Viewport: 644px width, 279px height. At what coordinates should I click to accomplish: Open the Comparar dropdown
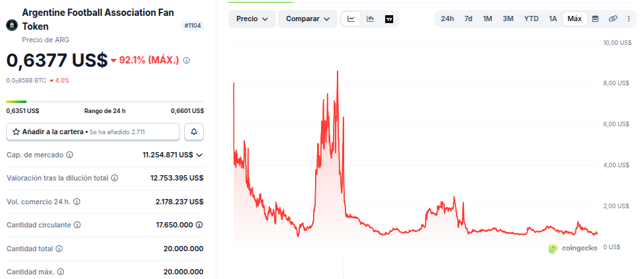click(x=308, y=19)
